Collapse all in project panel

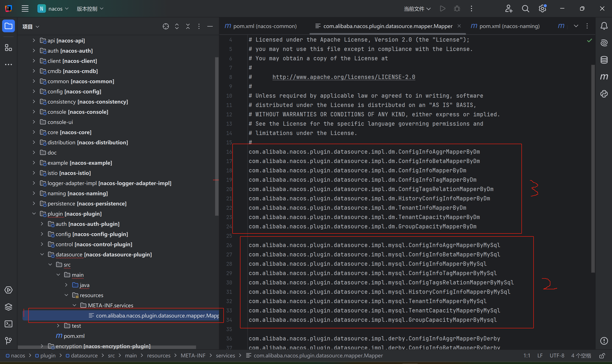(x=188, y=27)
